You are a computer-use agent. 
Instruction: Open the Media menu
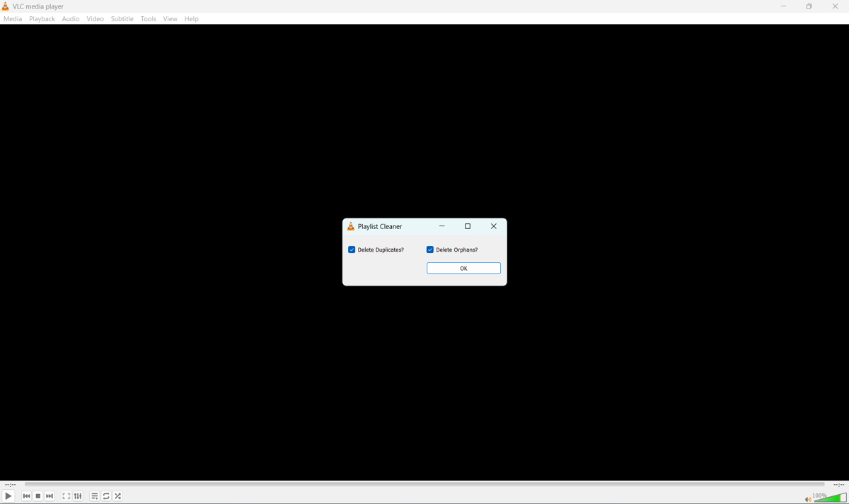click(12, 18)
